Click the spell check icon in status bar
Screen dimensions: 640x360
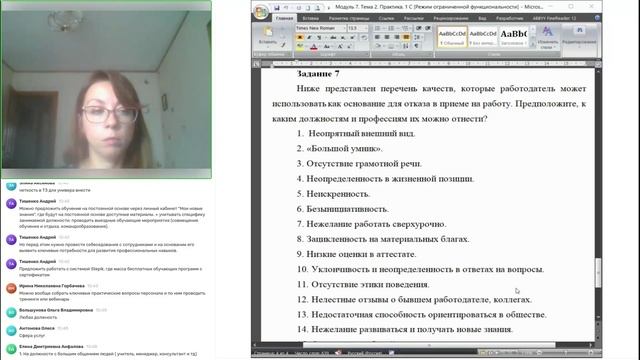coord(338,353)
